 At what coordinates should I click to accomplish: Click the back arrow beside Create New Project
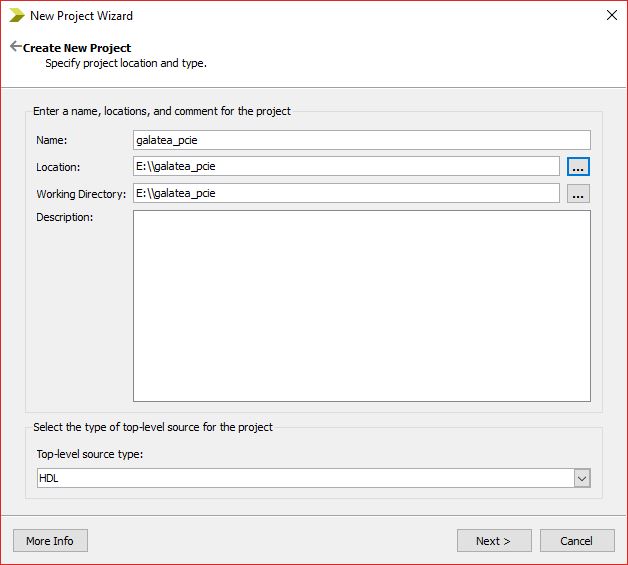pos(15,47)
